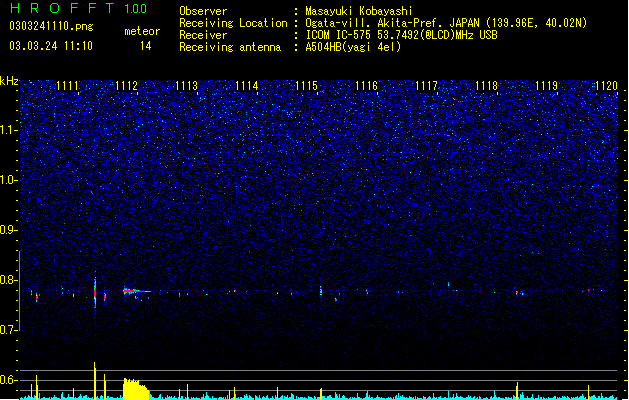Select the 0.7 kHz axis label
The width and height of the screenshot is (629, 400).
tap(9, 330)
